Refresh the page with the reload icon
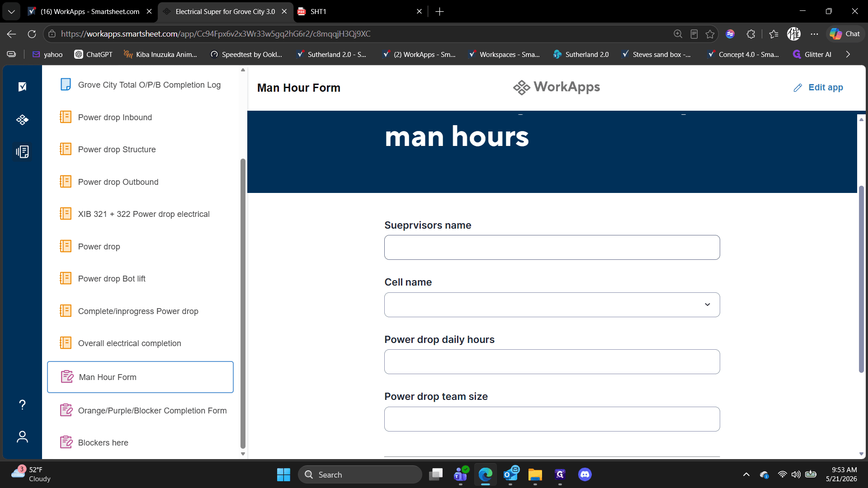868x488 pixels. pos(32,34)
